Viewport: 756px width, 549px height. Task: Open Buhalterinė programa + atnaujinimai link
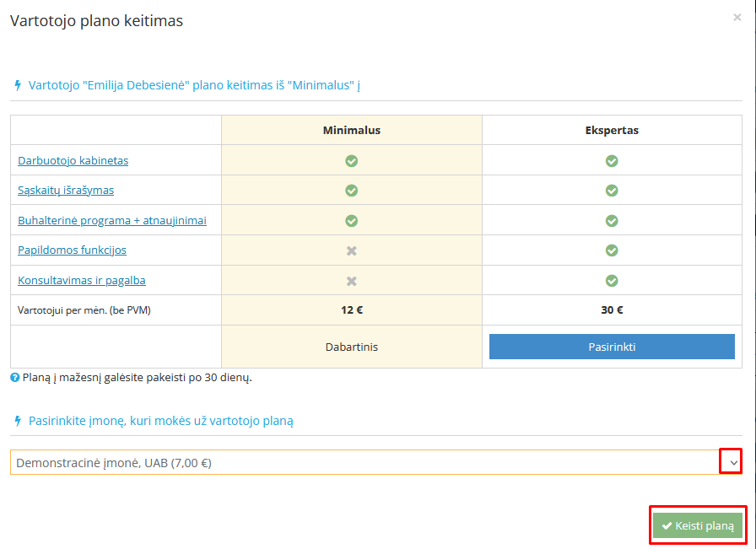112,220
